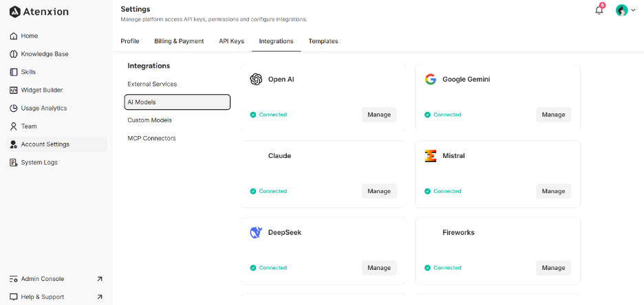Screen dimensions: 644x305
Task: Open MCP Connectors section
Action: coord(177,138)
